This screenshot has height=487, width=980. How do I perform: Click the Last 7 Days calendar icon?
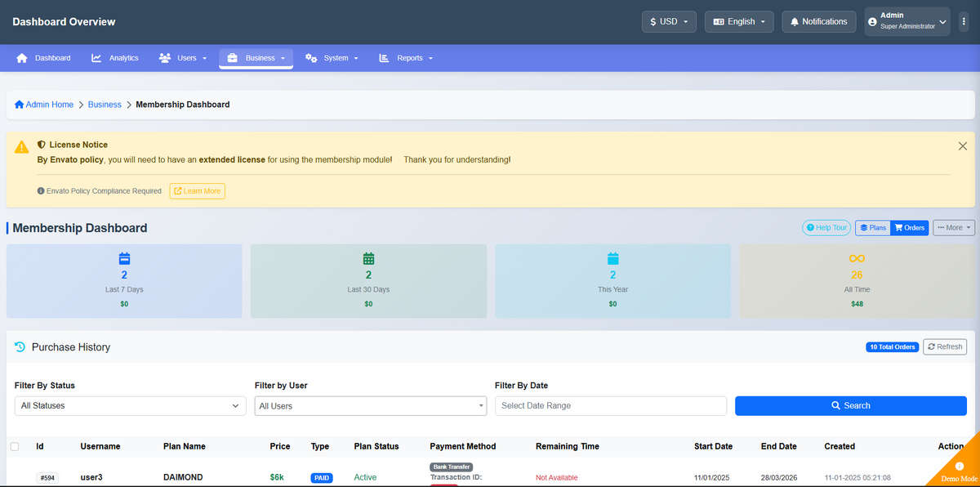click(124, 258)
